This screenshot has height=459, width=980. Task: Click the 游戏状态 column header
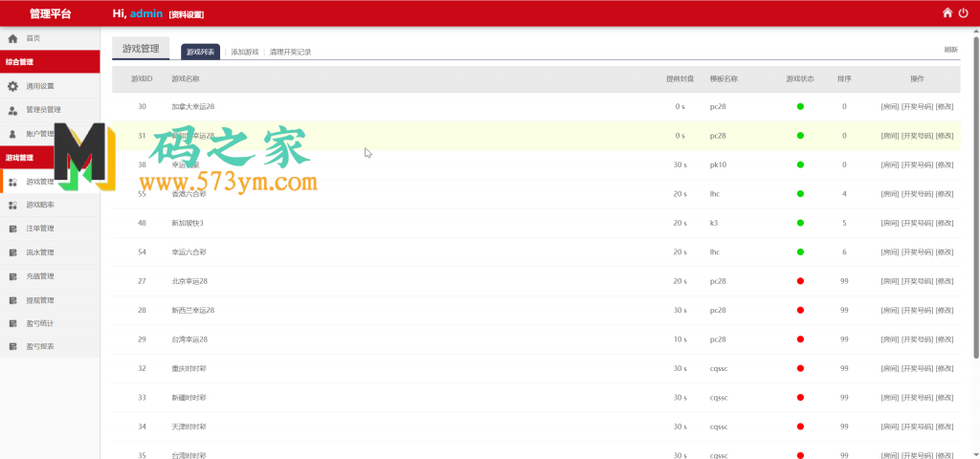800,79
